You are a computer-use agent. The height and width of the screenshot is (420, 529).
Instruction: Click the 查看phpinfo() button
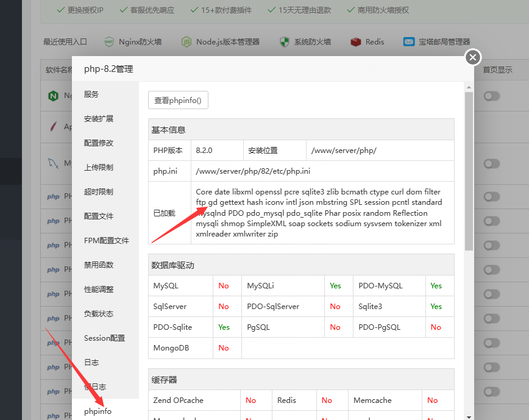(178, 100)
